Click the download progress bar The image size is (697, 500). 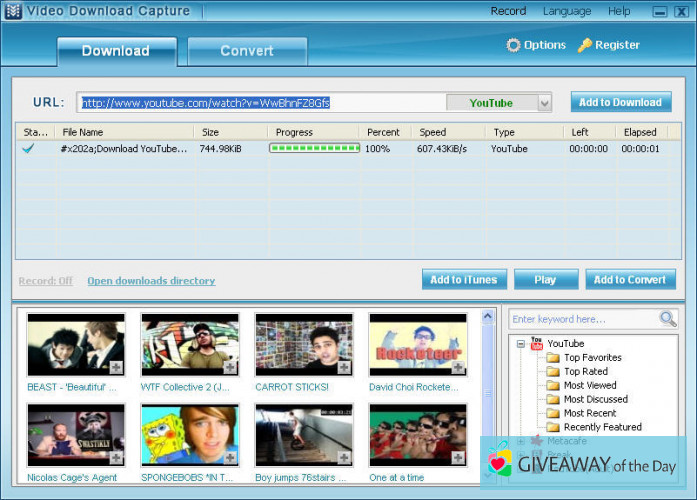tap(313, 149)
